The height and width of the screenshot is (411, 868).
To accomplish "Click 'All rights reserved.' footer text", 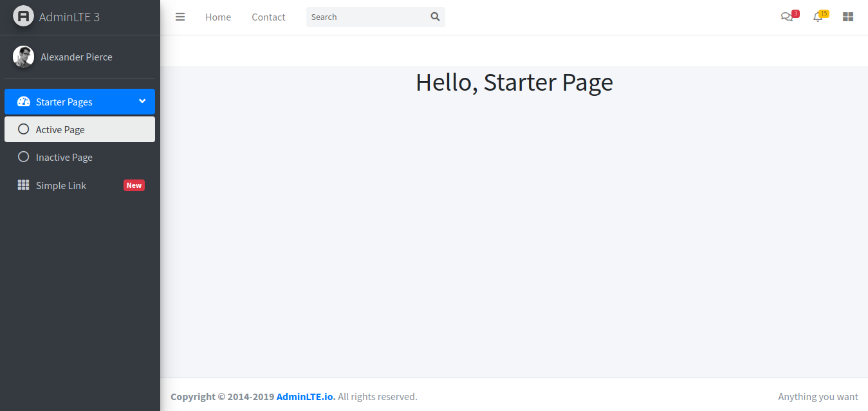I will 378,397.
